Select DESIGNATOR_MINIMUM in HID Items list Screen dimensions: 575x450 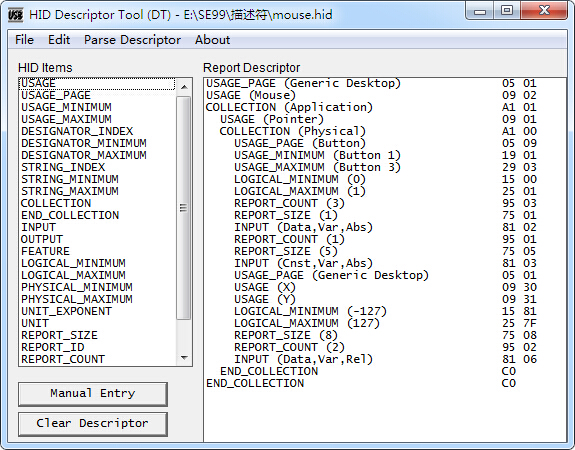(97, 143)
